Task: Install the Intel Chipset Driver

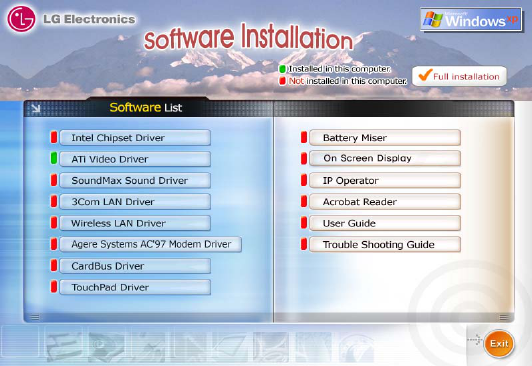Action: click(135, 138)
